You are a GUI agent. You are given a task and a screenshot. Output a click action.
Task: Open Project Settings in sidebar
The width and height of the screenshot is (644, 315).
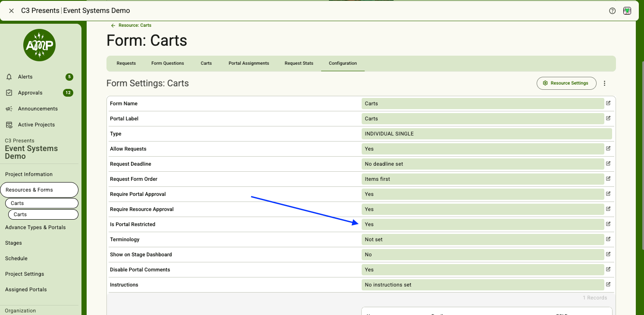pyautogui.click(x=25, y=274)
